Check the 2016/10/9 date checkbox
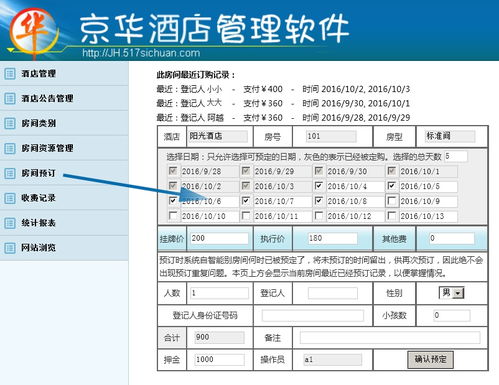This screenshot has height=385, width=499. (x=392, y=201)
